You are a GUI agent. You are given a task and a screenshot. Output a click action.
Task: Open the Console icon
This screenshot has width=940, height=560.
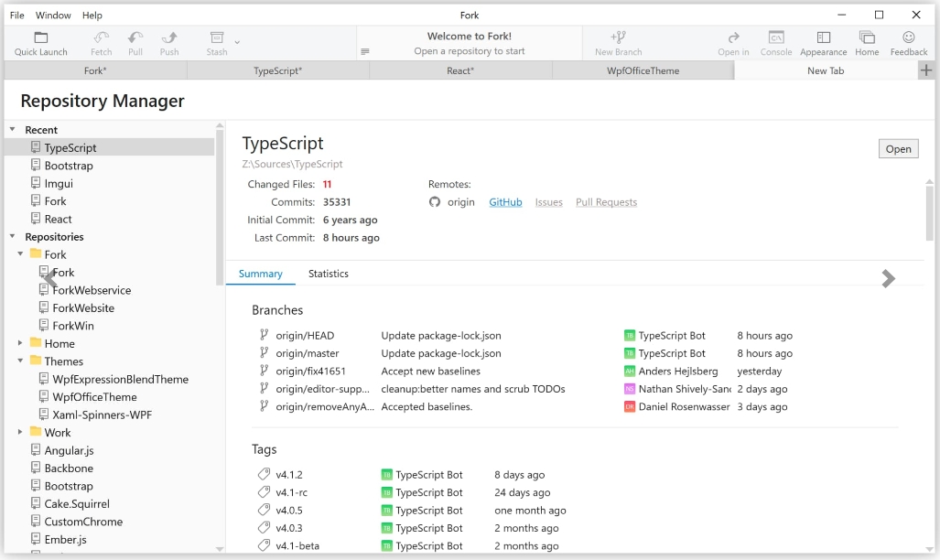click(776, 38)
